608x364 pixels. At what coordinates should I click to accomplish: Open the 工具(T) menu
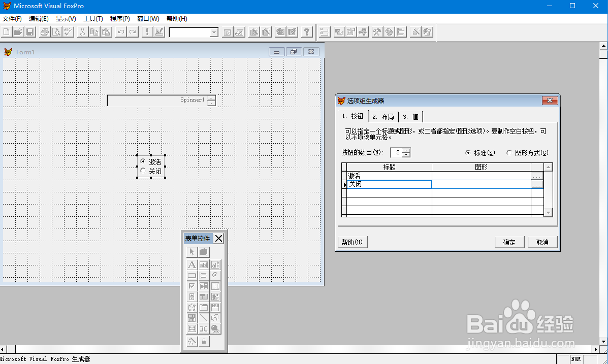click(x=93, y=19)
